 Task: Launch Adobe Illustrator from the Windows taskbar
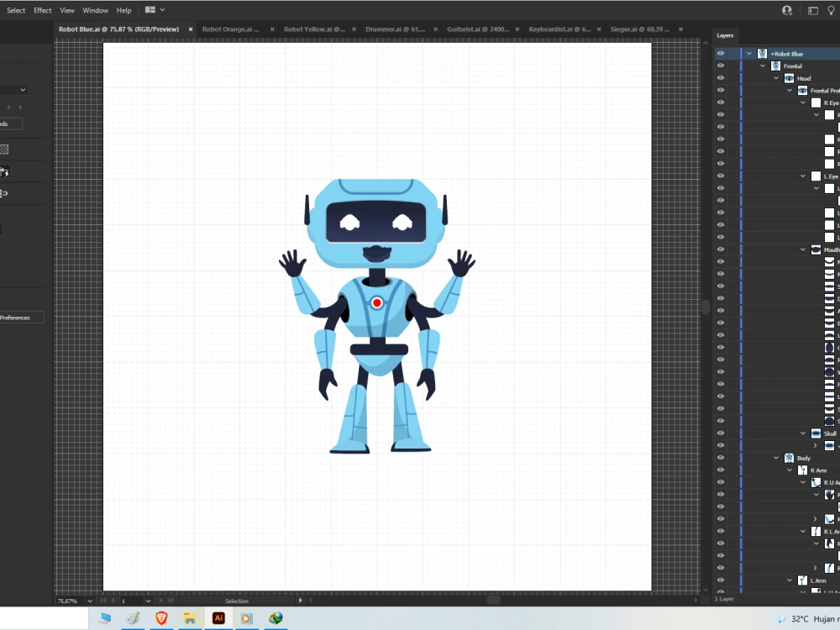pos(218,618)
